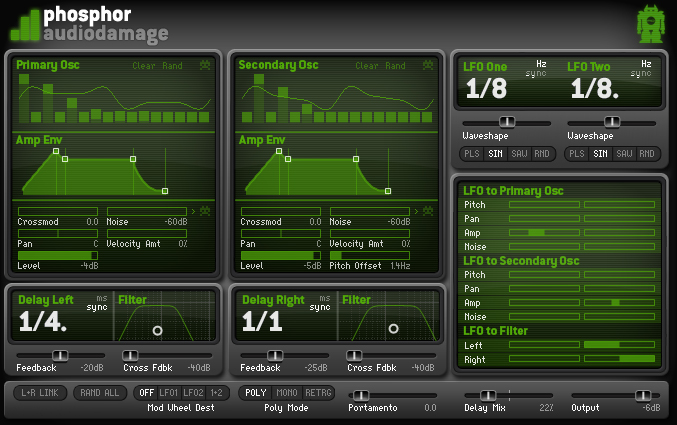The width and height of the screenshot is (677, 425).
Task: Click the Primary Amp Env peak attack node
Action: pyautogui.click(x=56, y=151)
